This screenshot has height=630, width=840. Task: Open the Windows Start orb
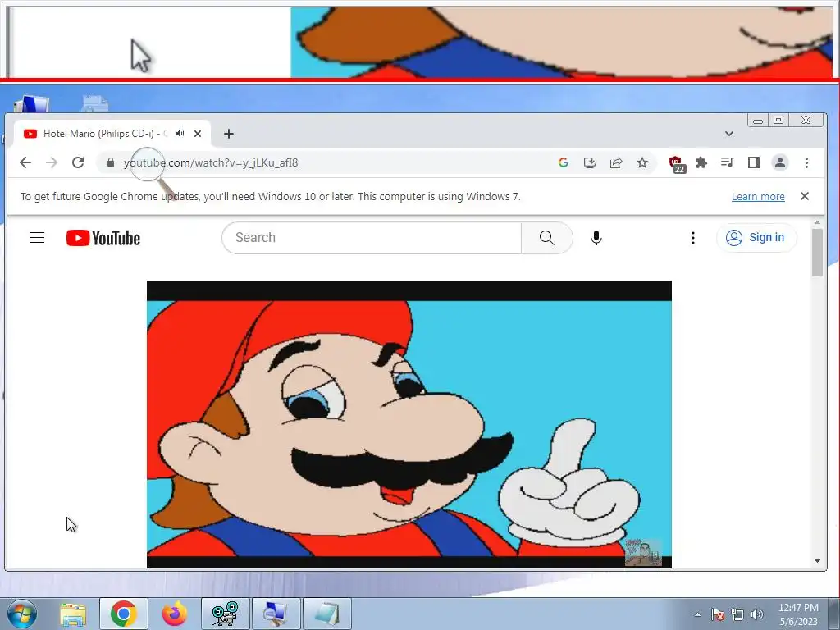tap(22, 614)
